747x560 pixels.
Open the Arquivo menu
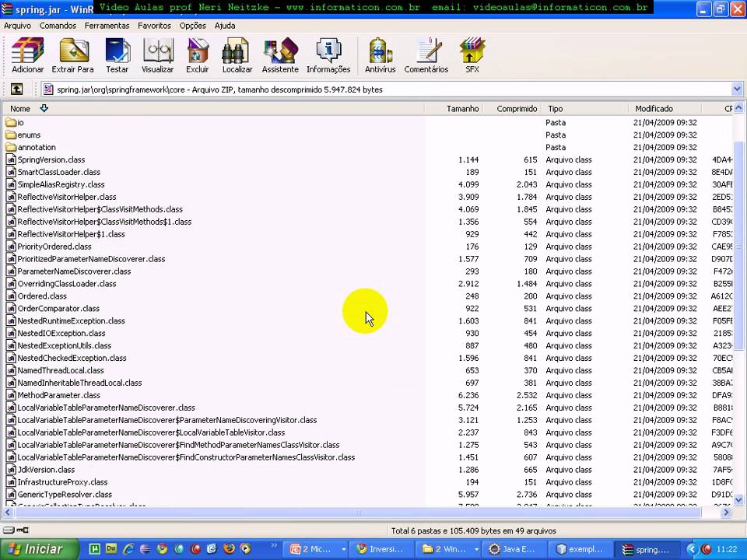pos(17,26)
